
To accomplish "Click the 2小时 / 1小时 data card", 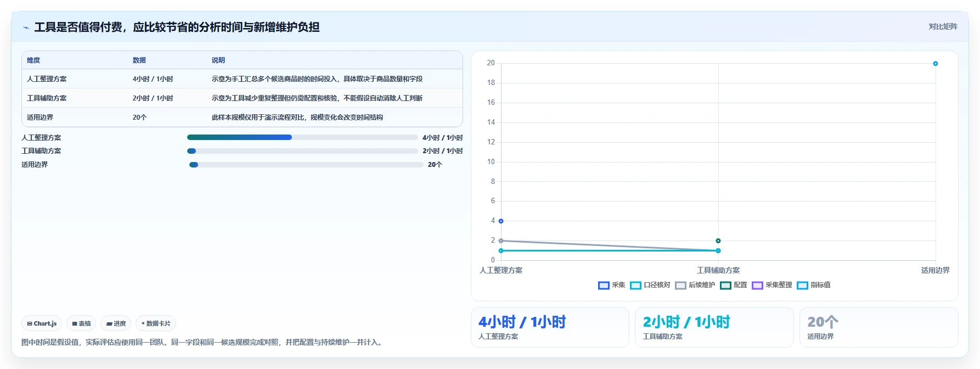I will coord(714,327).
